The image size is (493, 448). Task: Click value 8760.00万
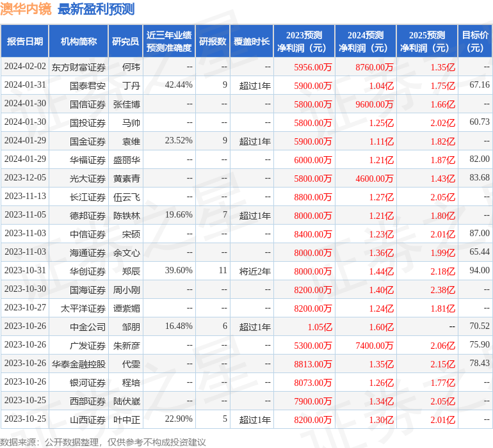pos(374,67)
